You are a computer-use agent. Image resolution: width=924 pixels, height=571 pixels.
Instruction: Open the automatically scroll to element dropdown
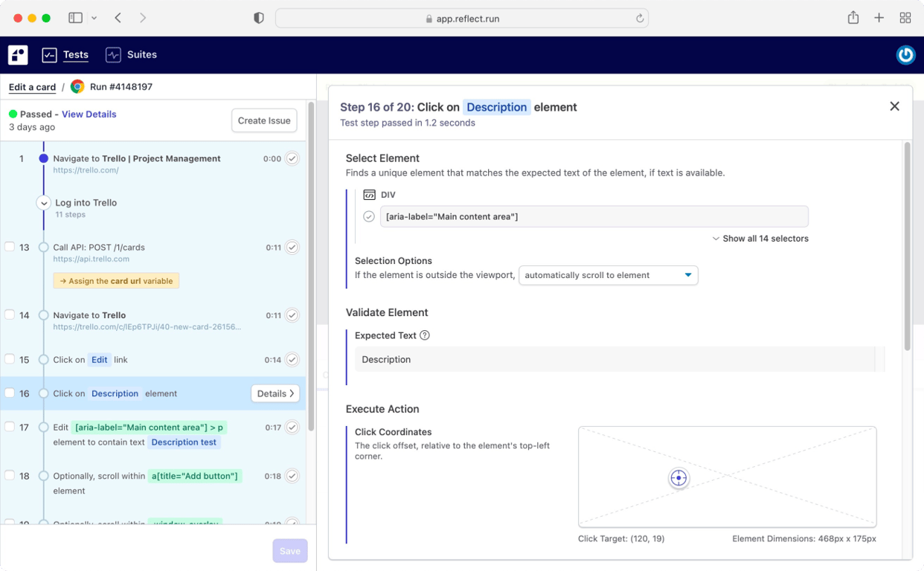pos(608,275)
